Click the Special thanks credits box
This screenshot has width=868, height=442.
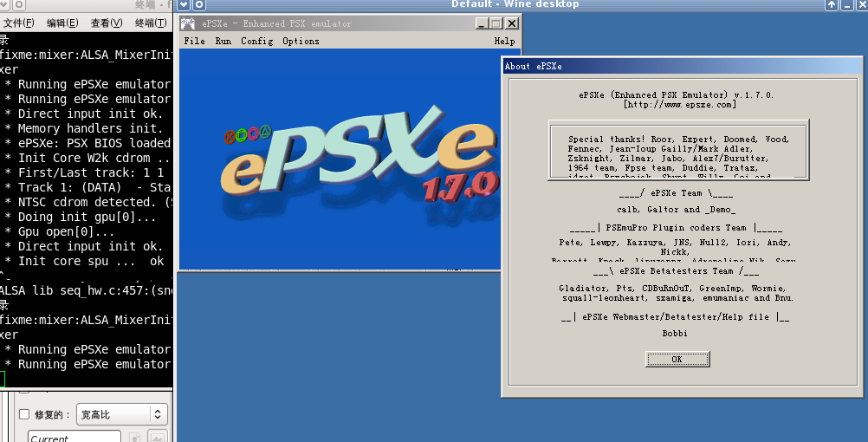point(678,150)
